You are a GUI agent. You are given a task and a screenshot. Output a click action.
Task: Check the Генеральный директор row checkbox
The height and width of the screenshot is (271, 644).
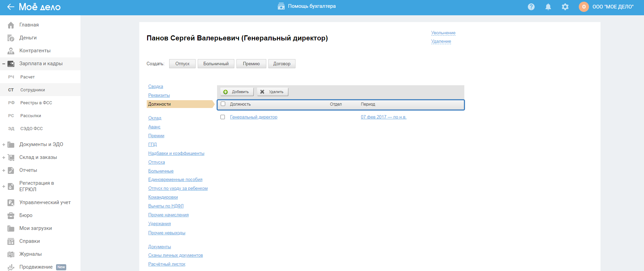[223, 117]
